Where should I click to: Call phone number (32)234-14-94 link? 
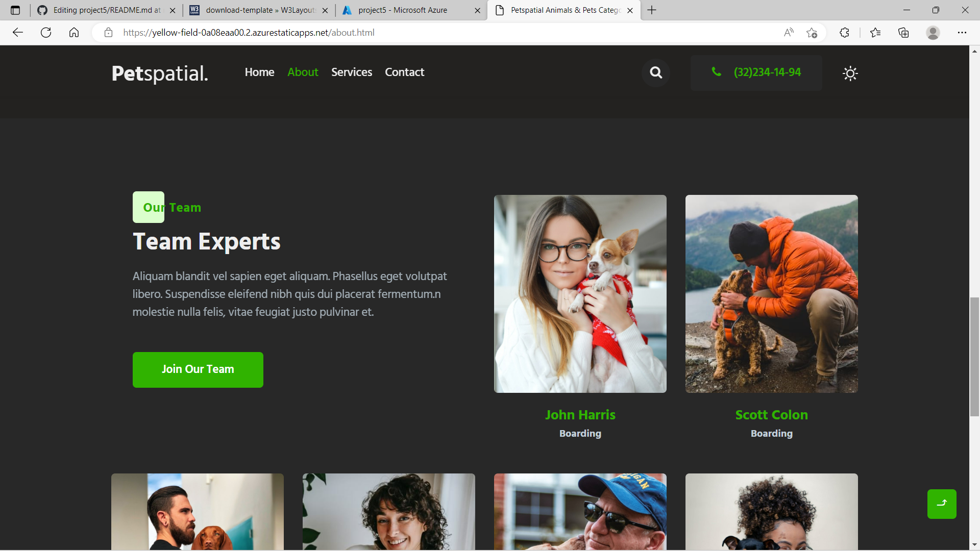[x=767, y=72]
